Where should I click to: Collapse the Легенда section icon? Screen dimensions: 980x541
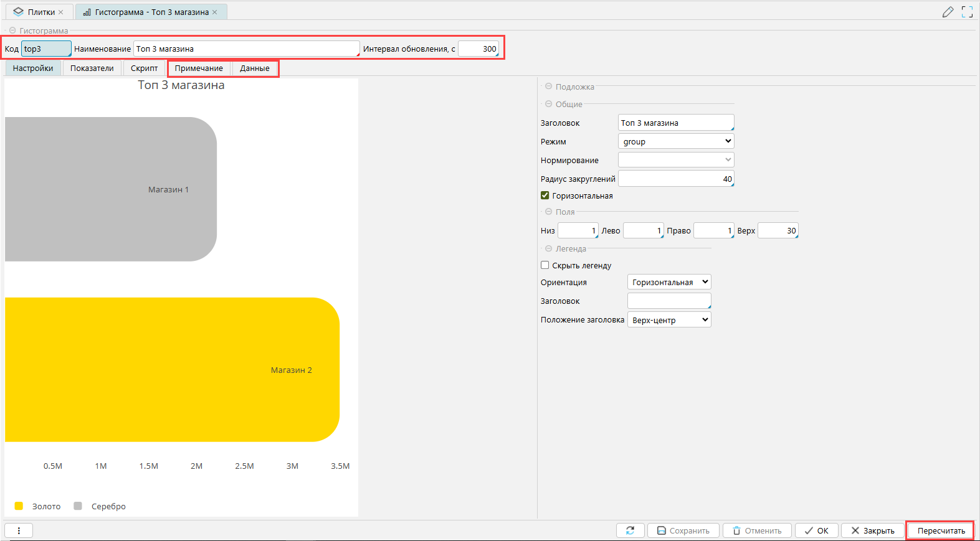click(x=549, y=248)
